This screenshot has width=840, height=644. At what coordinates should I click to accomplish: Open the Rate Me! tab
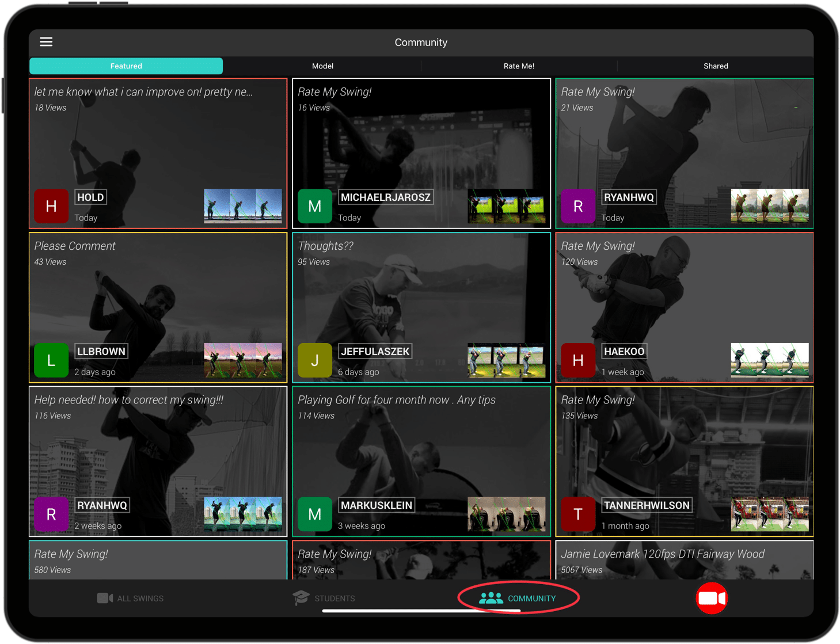tap(519, 66)
